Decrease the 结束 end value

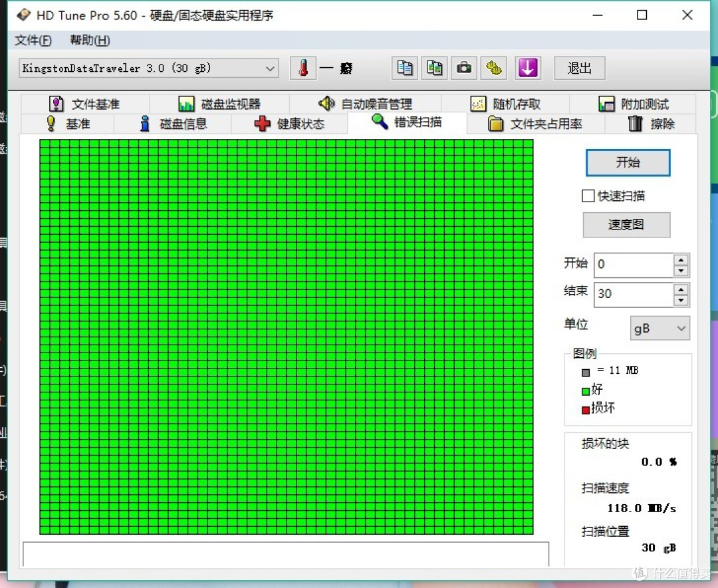681,300
